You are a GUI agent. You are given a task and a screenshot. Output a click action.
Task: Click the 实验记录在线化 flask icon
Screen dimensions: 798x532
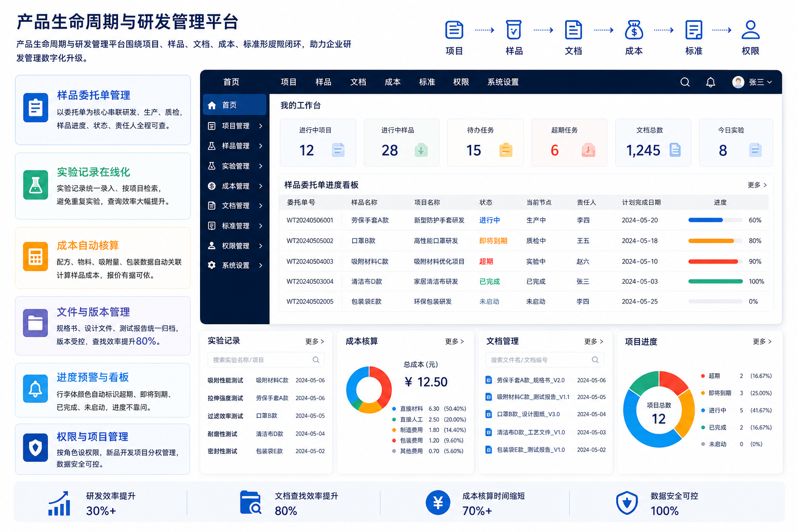[x=36, y=185]
